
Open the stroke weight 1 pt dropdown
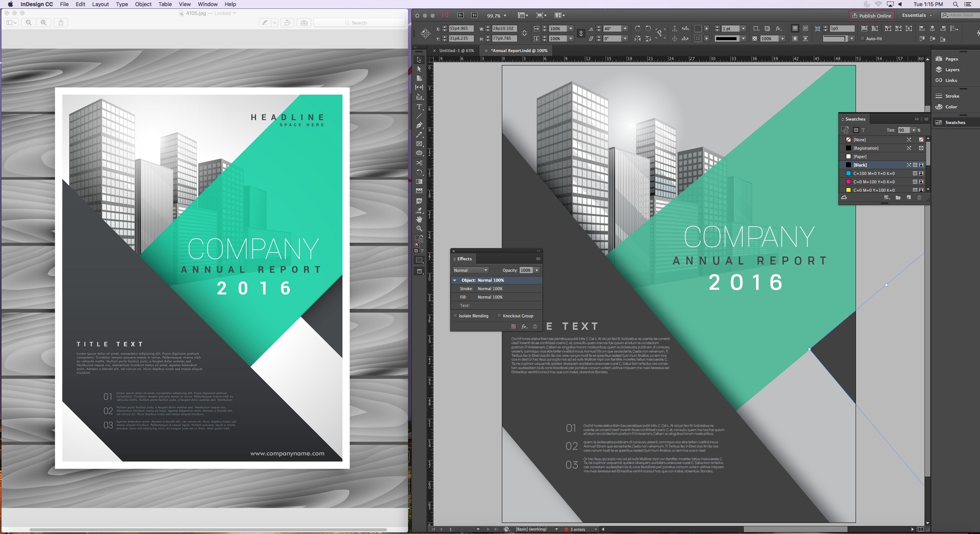[743, 29]
